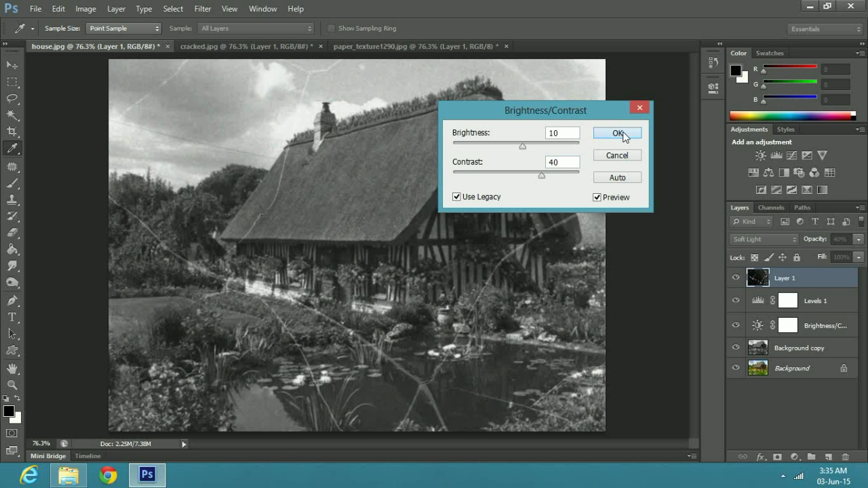Open the status bar info arrow menu

tap(184, 444)
